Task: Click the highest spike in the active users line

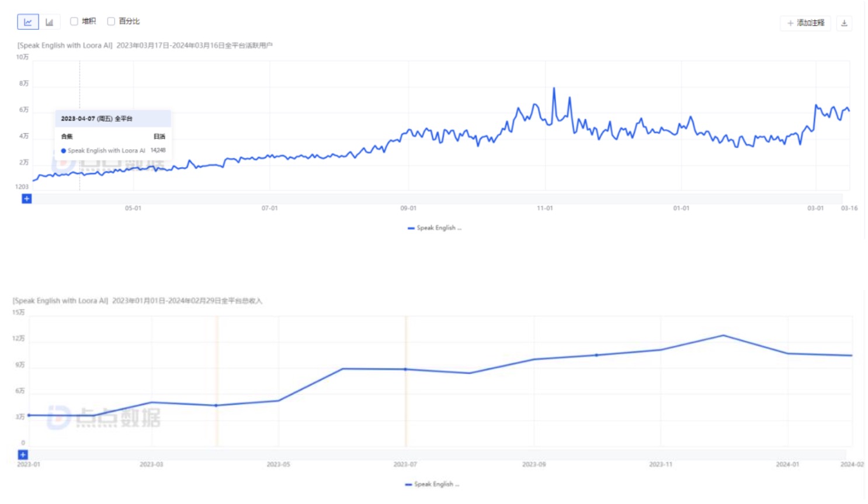Action: coord(554,89)
